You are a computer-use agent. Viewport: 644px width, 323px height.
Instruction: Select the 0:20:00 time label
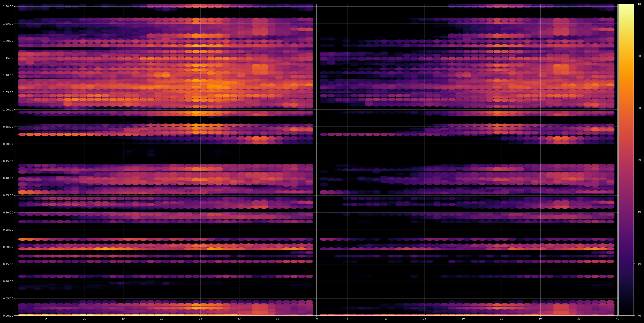pyautogui.click(x=8, y=247)
